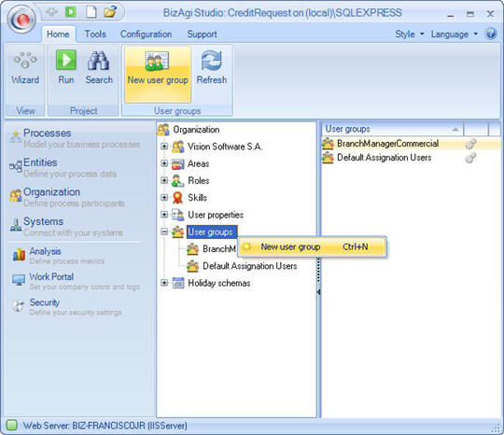Image resolution: width=504 pixels, height=435 pixels.
Task: Expand the User properties node
Action: tap(164, 215)
